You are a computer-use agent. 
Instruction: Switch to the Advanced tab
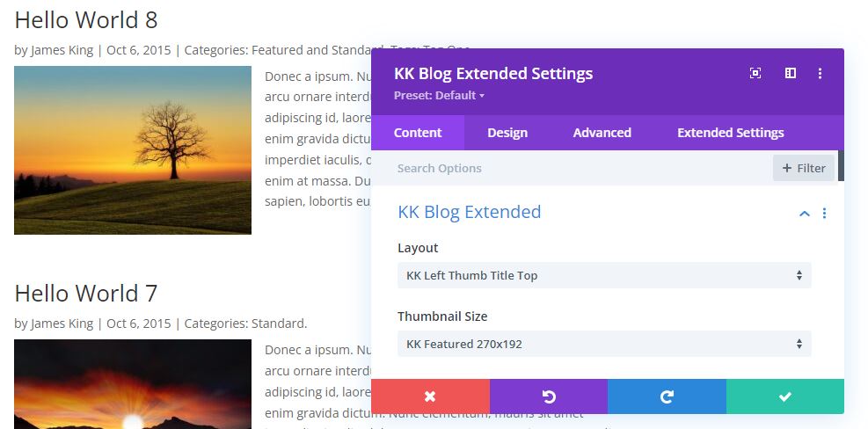(x=602, y=133)
